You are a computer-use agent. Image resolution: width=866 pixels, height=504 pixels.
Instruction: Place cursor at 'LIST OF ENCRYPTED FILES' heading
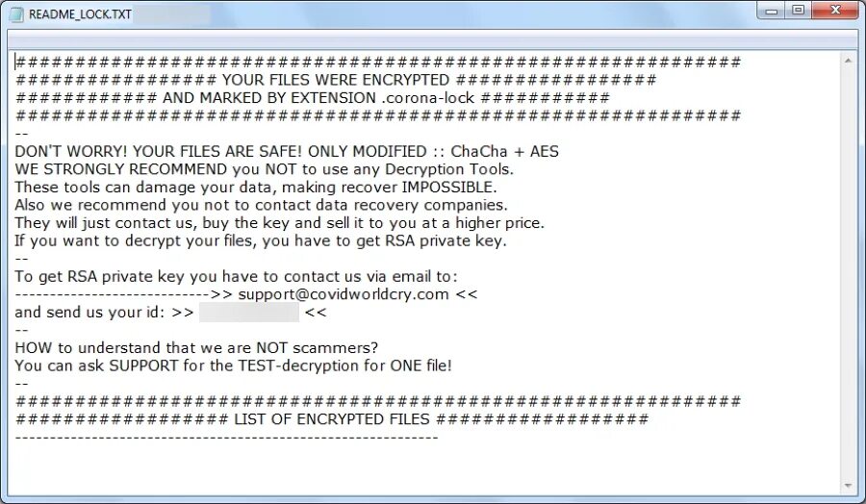pyautogui.click(x=331, y=419)
